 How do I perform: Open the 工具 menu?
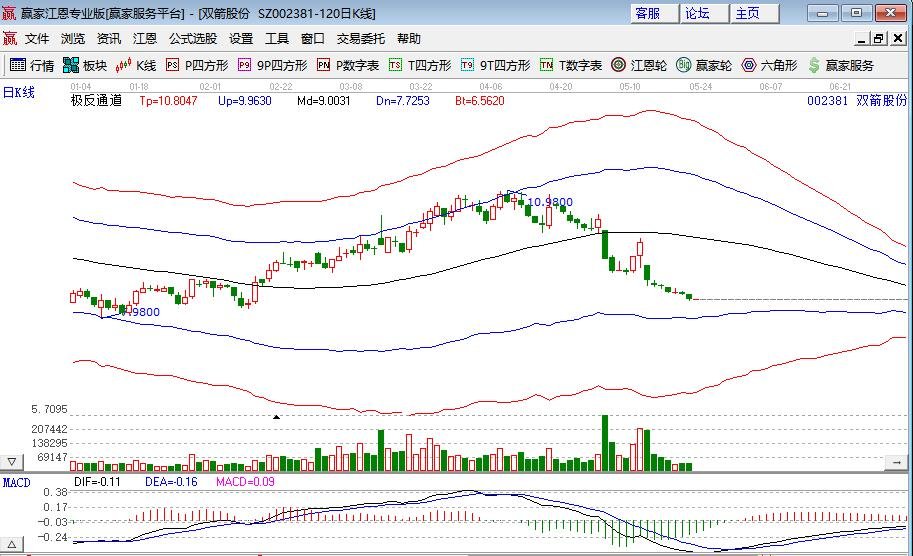[x=277, y=39]
